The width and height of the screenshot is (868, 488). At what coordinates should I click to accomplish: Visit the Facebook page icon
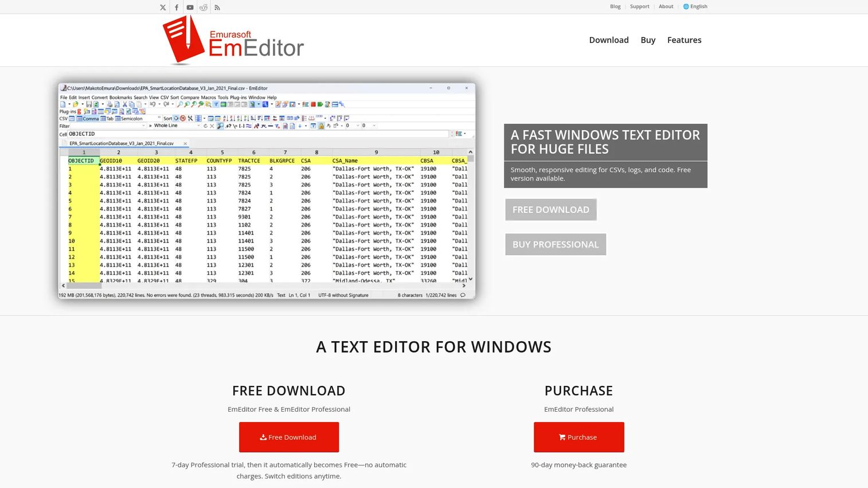point(177,7)
